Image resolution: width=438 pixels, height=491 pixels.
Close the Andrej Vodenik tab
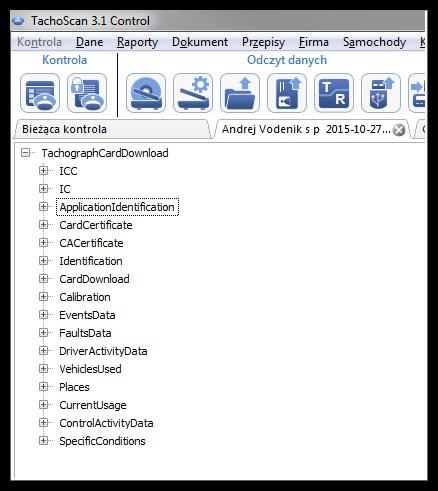(x=399, y=130)
